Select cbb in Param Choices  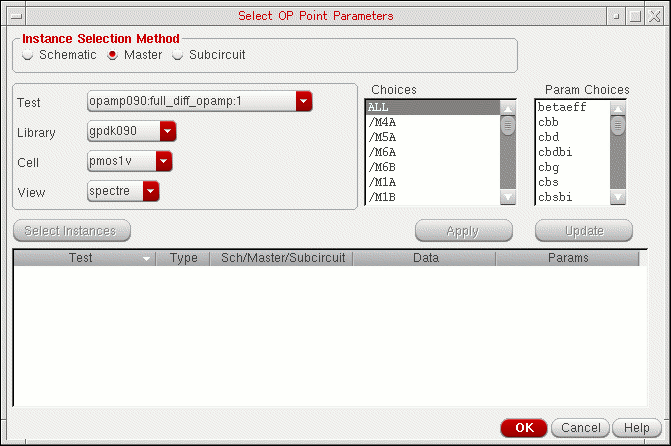tap(573, 122)
